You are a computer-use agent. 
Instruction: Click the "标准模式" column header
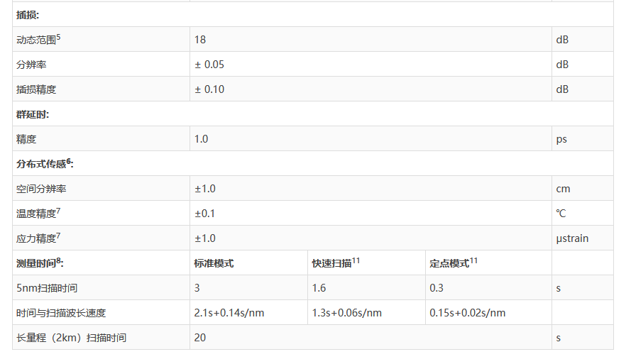pyautogui.click(x=214, y=263)
